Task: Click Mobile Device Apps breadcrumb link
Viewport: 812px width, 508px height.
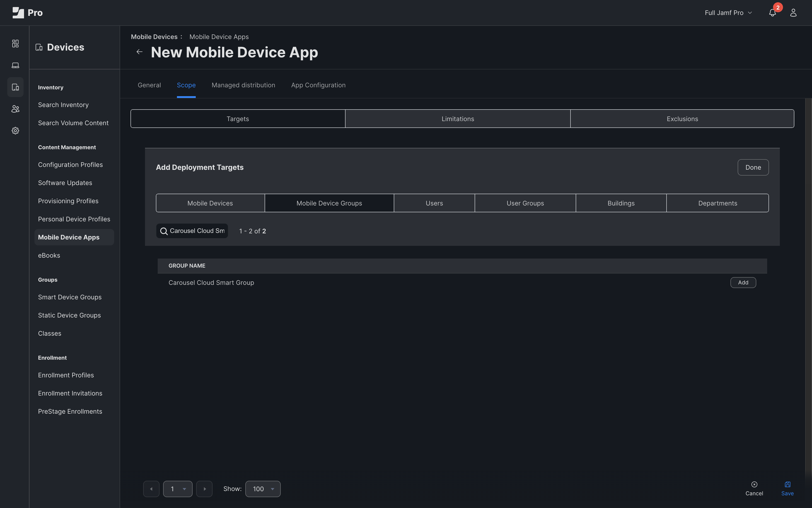Action: pos(219,37)
